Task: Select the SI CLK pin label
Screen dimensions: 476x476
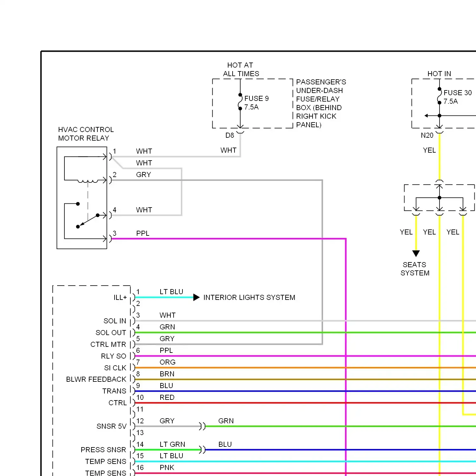Action: point(115,368)
